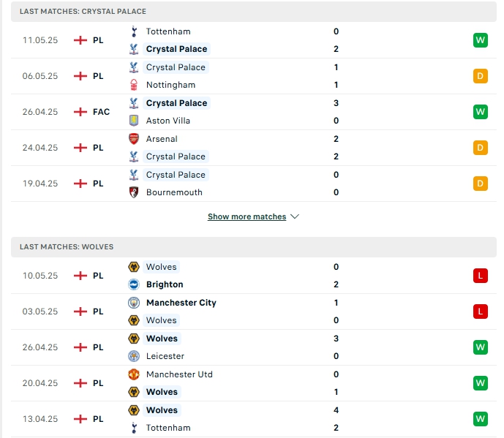Expand Show more matches for Crystal Palace
Screen dimensions: 504x438
247,217
